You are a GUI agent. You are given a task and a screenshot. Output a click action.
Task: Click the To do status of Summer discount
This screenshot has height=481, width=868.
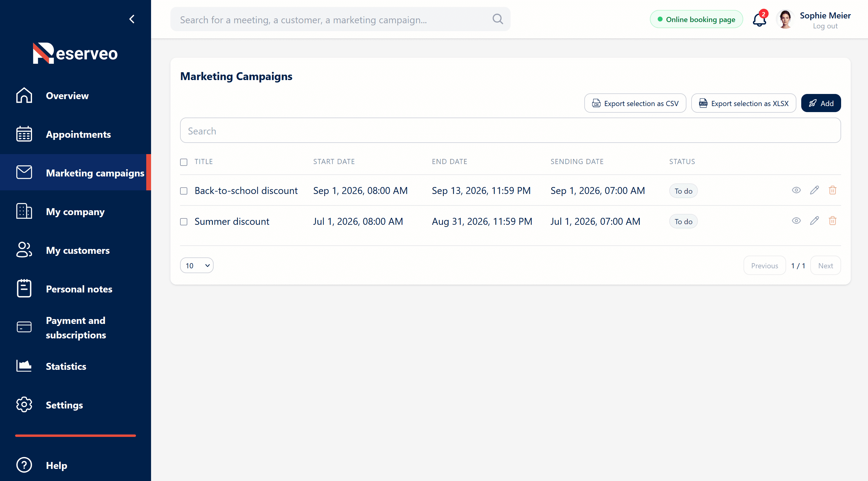683,222
